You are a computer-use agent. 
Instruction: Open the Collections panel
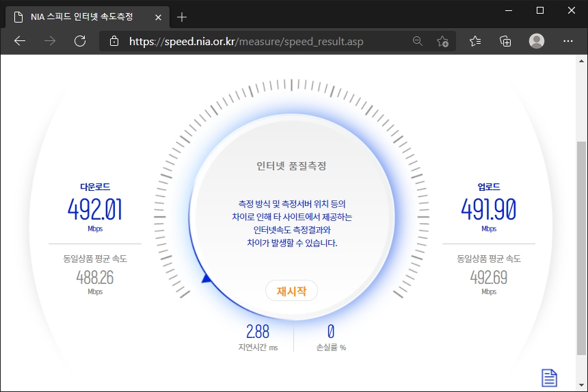coord(505,41)
